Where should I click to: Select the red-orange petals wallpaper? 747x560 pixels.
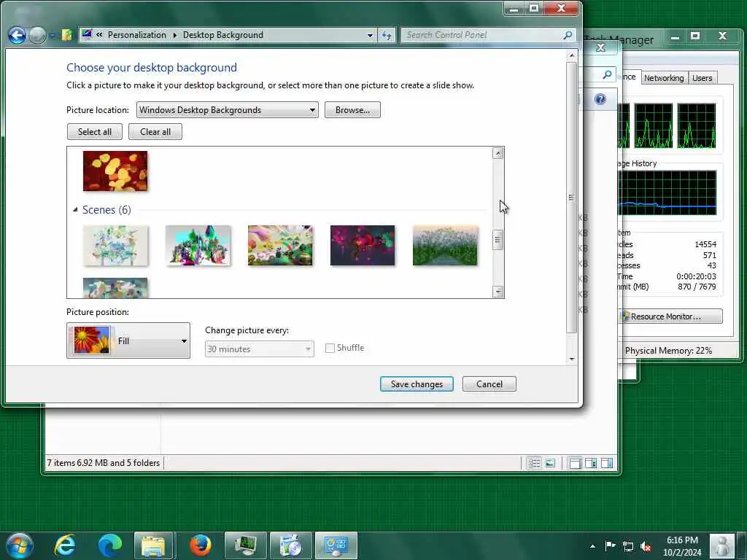tap(115, 171)
